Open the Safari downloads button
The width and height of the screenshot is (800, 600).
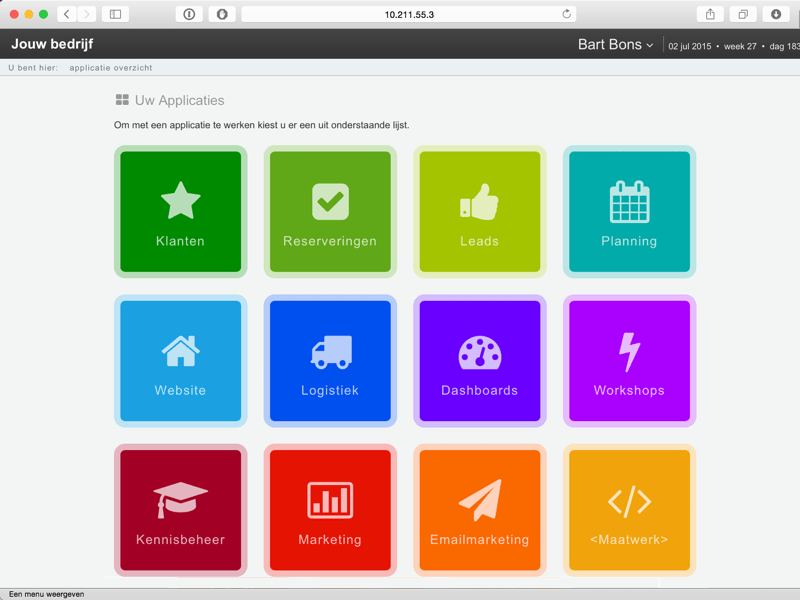(x=776, y=14)
